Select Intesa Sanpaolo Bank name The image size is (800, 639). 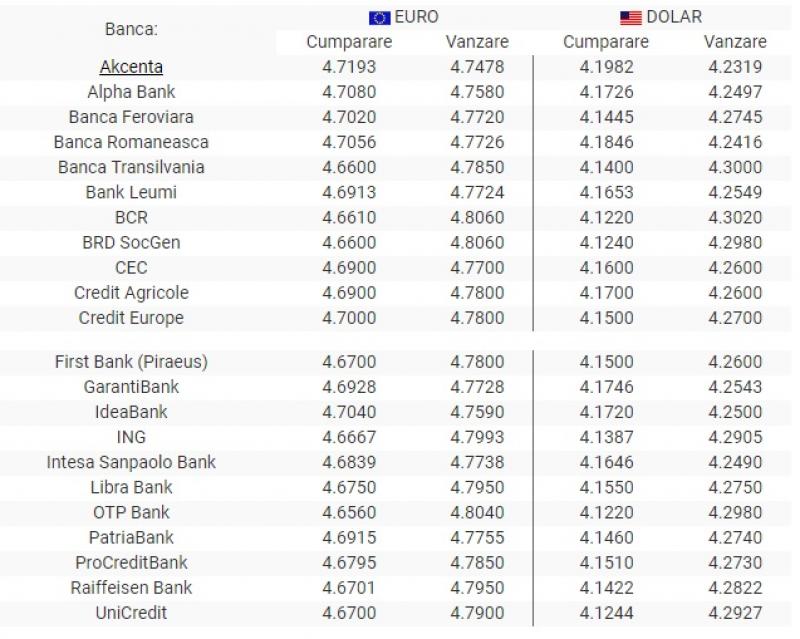point(131,462)
